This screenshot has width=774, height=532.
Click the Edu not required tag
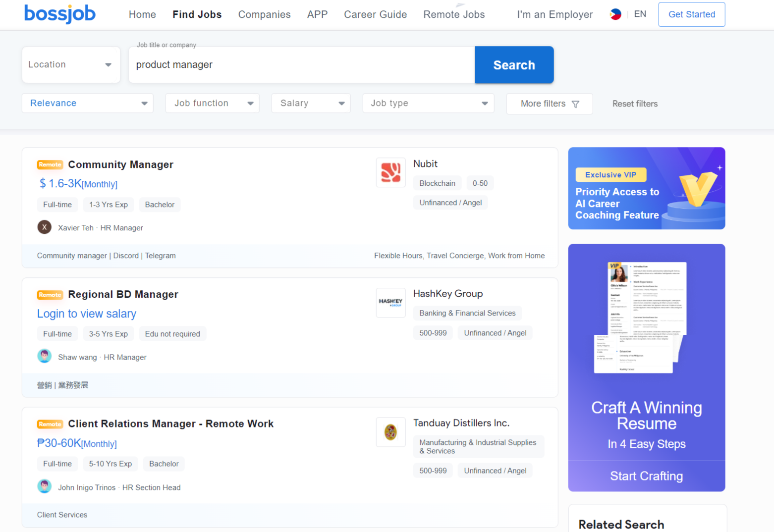pyautogui.click(x=172, y=334)
